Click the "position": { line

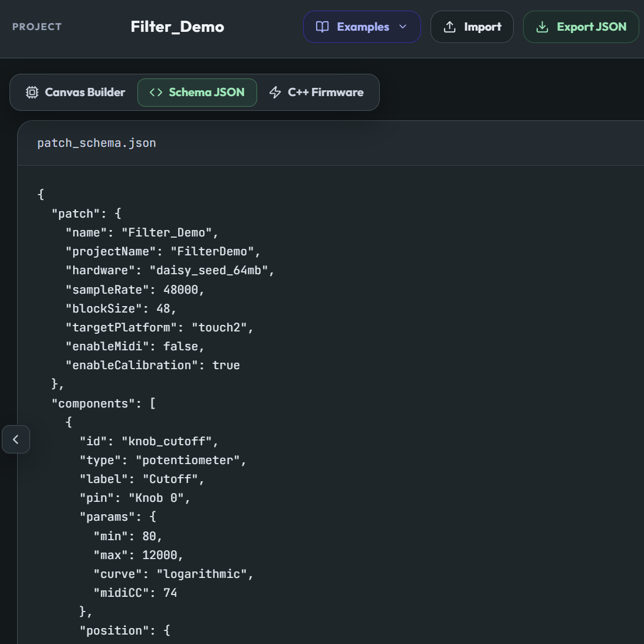[x=125, y=630]
